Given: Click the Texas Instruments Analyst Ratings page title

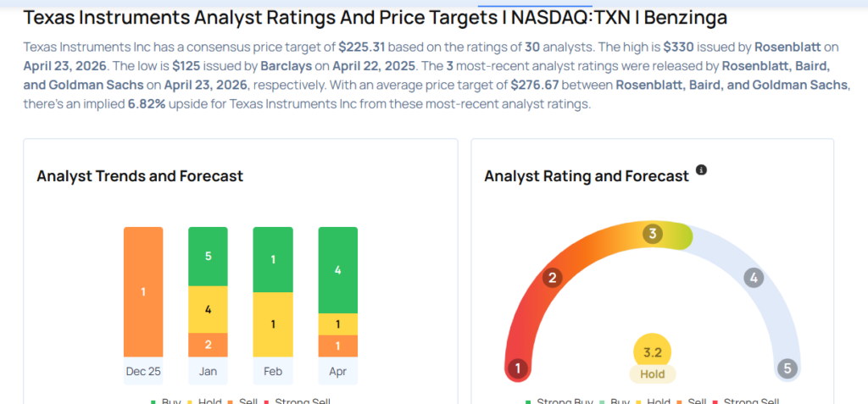Looking at the screenshot, I should tap(375, 17).
